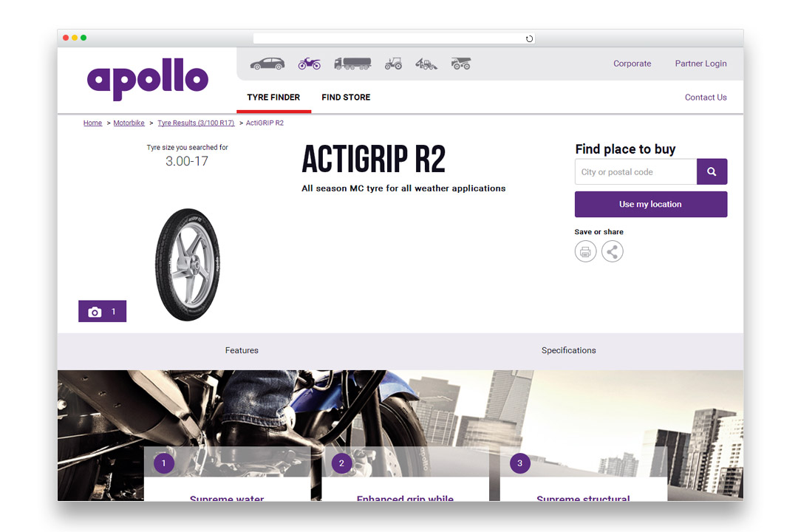798x532 pixels.
Task: Open the photo gallery camera button
Action: 102,311
